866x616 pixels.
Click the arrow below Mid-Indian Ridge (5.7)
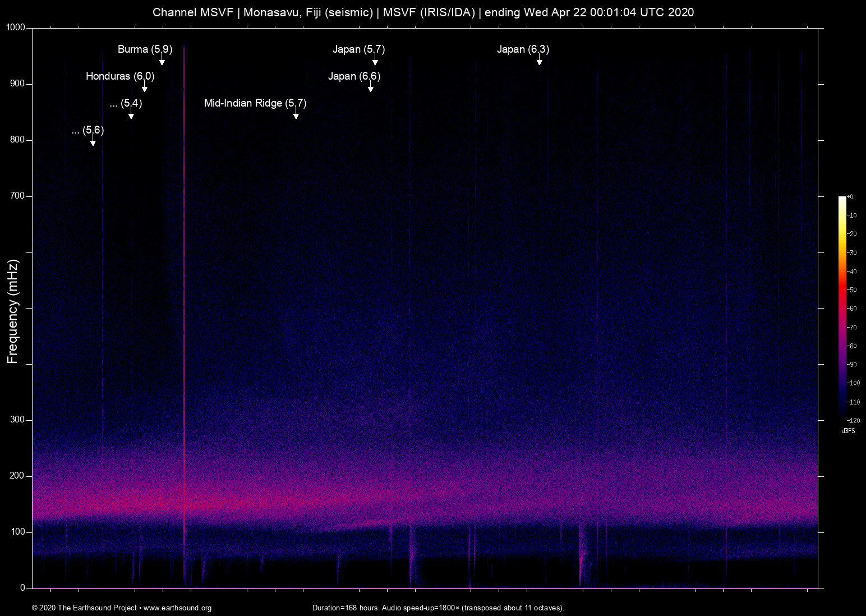[x=296, y=114]
